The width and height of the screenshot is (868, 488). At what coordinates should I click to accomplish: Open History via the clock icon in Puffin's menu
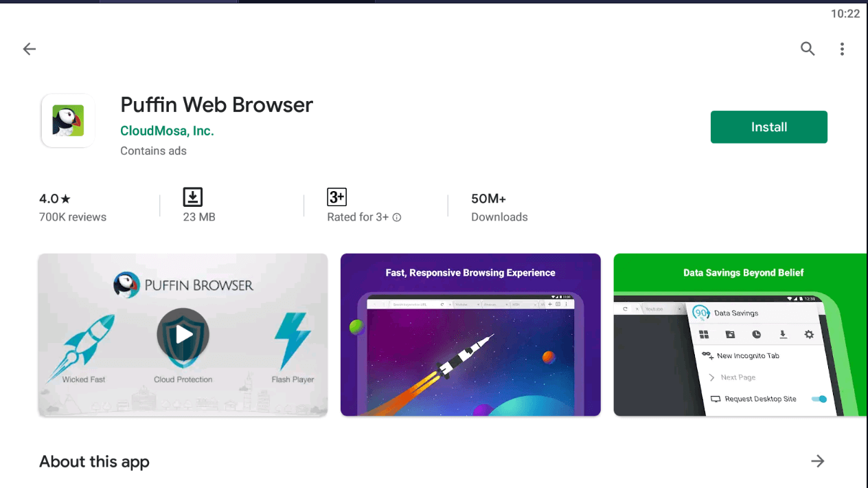tap(756, 335)
